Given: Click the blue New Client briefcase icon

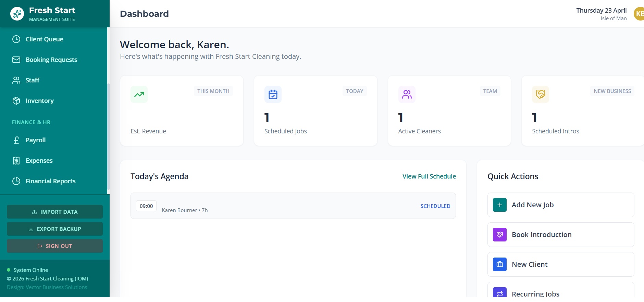Looking at the screenshot, I should click(x=500, y=264).
